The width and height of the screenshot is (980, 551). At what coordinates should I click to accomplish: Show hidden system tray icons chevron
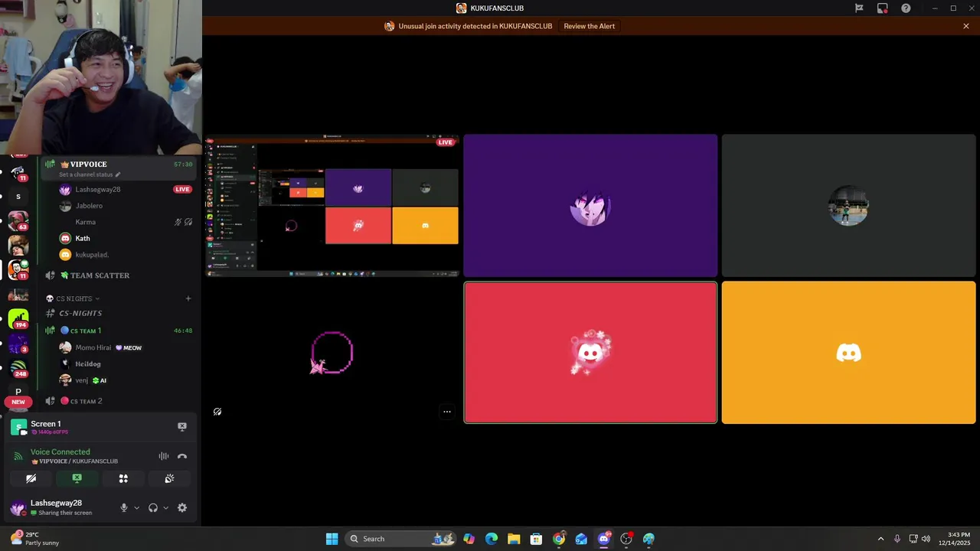coord(880,539)
